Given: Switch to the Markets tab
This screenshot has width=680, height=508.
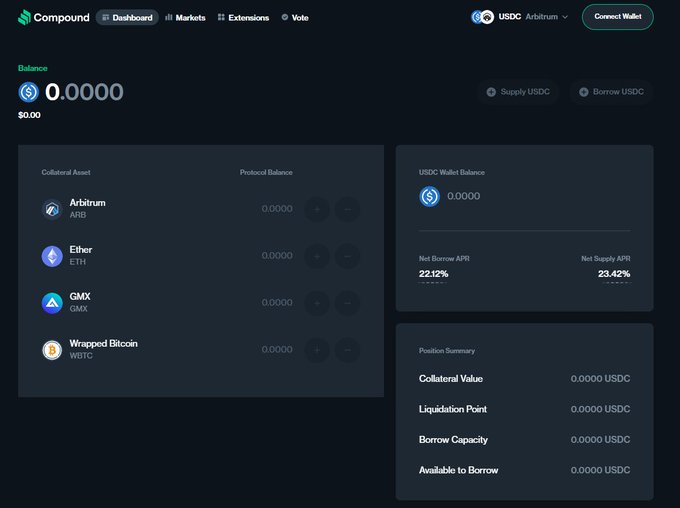Looking at the screenshot, I should pos(185,17).
